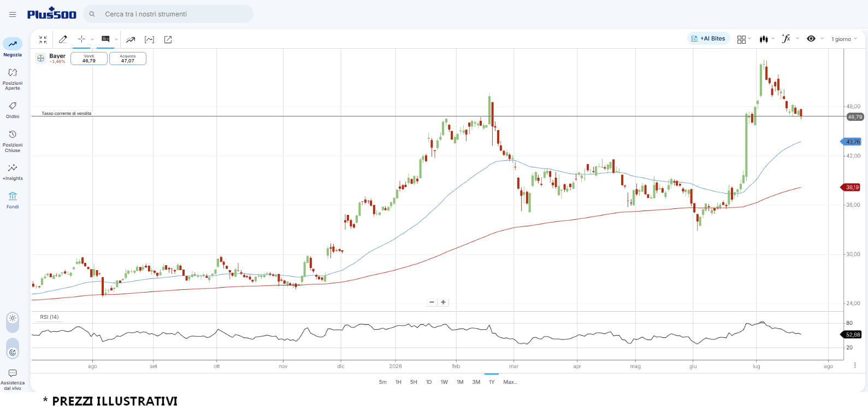Open the fx indicators menu

(x=786, y=39)
